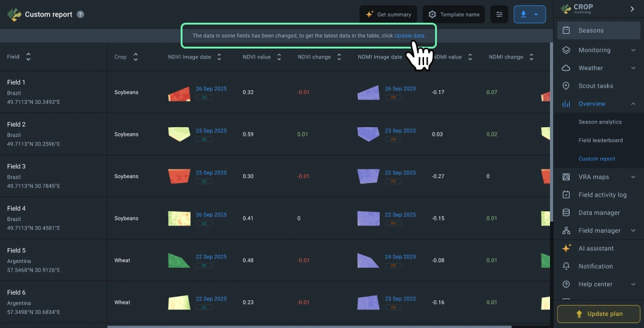Click the Update data link

409,36
